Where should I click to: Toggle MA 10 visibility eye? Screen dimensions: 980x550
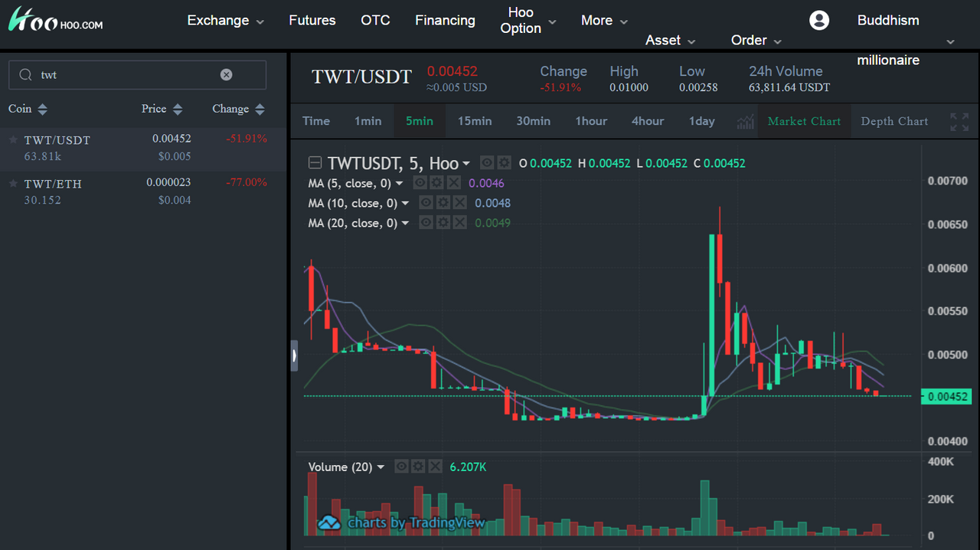click(426, 203)
